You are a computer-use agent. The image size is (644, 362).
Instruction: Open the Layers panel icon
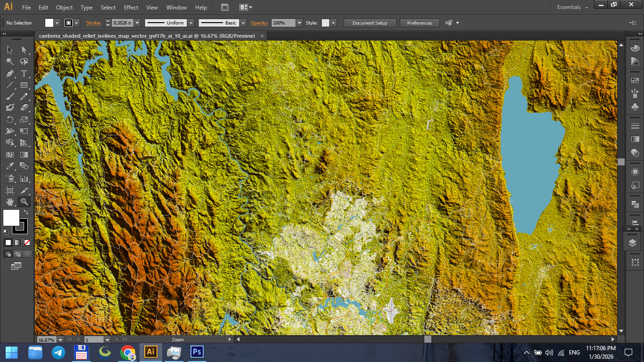(633, 243)
